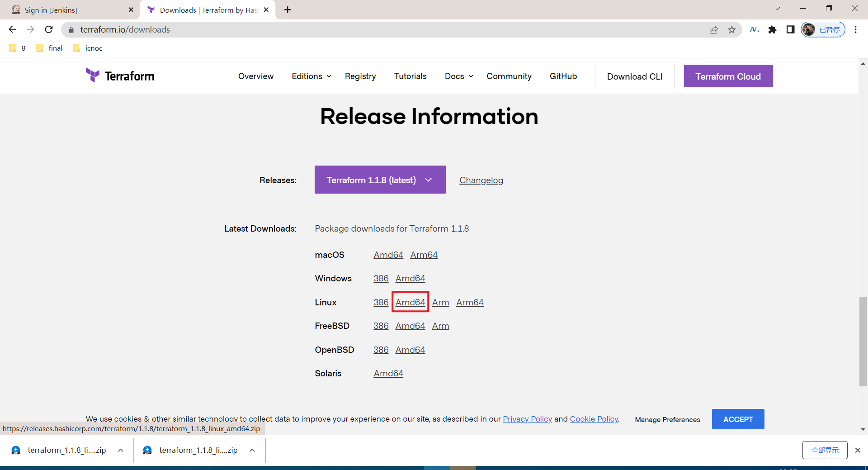Click the lock icon in address bar
868x470 pixels.
[71, 30]
